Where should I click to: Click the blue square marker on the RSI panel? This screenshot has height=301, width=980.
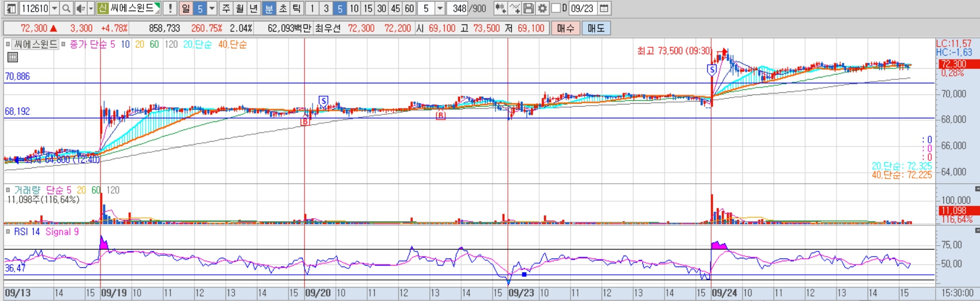coord(524,274)
